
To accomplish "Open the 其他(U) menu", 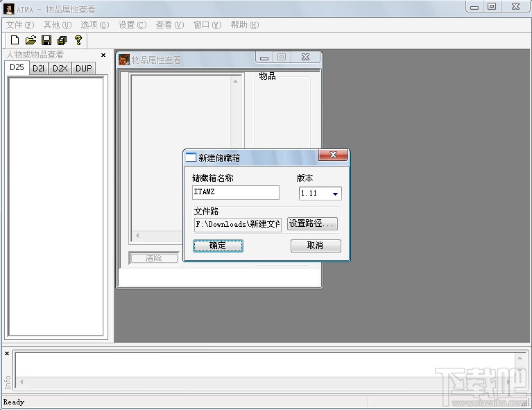I will point(58,25).
